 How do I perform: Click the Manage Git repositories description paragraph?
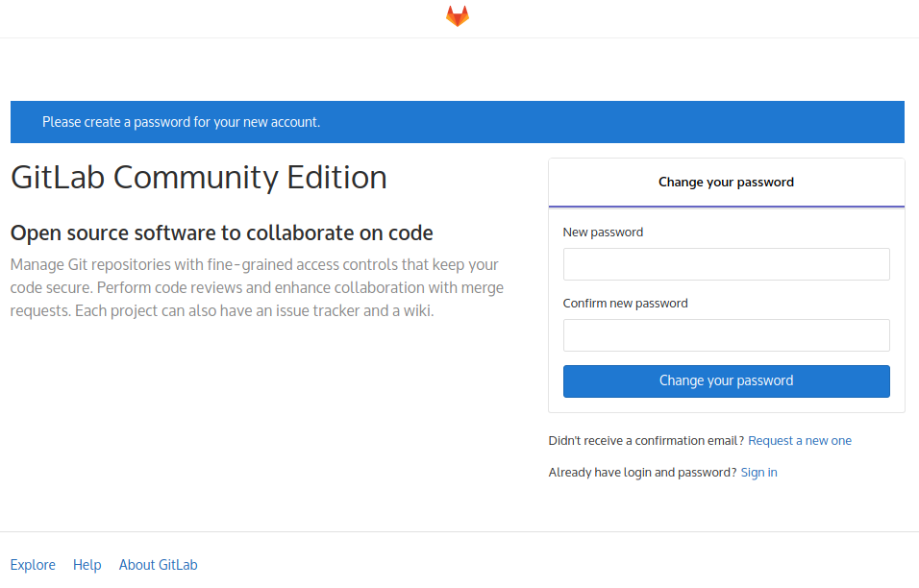[257, 287]
